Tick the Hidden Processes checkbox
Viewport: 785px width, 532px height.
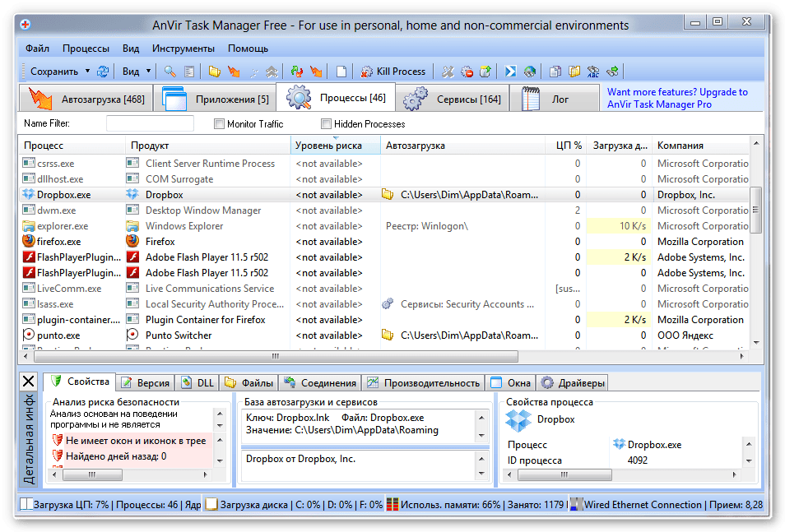tap(326, 124)
